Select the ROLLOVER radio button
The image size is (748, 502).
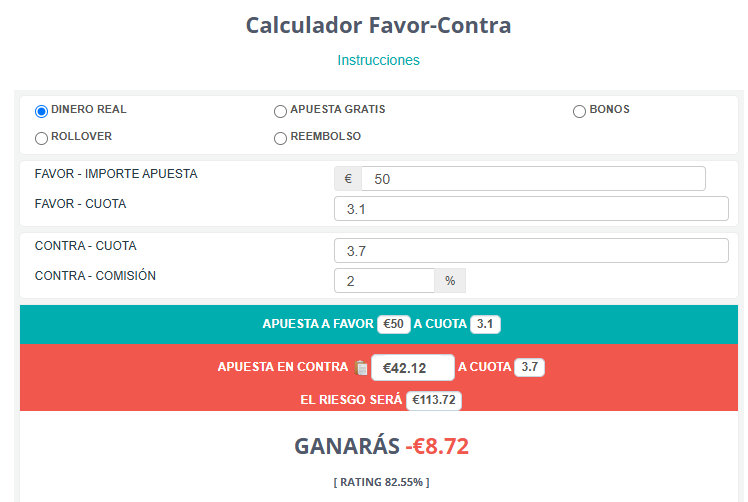[x=42, y=138]
